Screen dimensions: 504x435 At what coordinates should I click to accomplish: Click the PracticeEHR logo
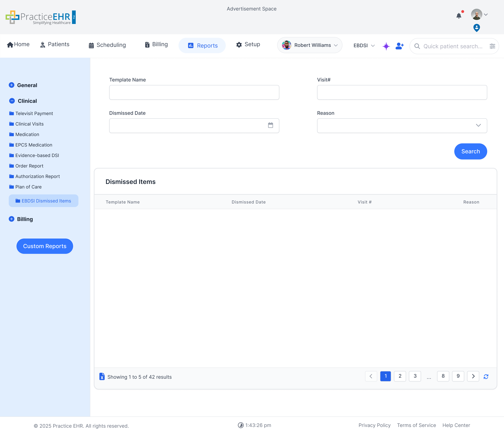[41, 17]
